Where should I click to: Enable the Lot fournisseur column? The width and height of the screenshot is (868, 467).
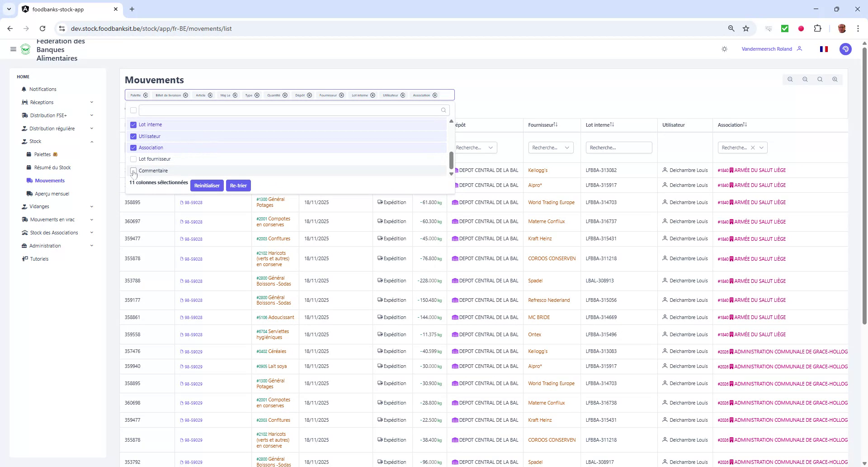133,159
